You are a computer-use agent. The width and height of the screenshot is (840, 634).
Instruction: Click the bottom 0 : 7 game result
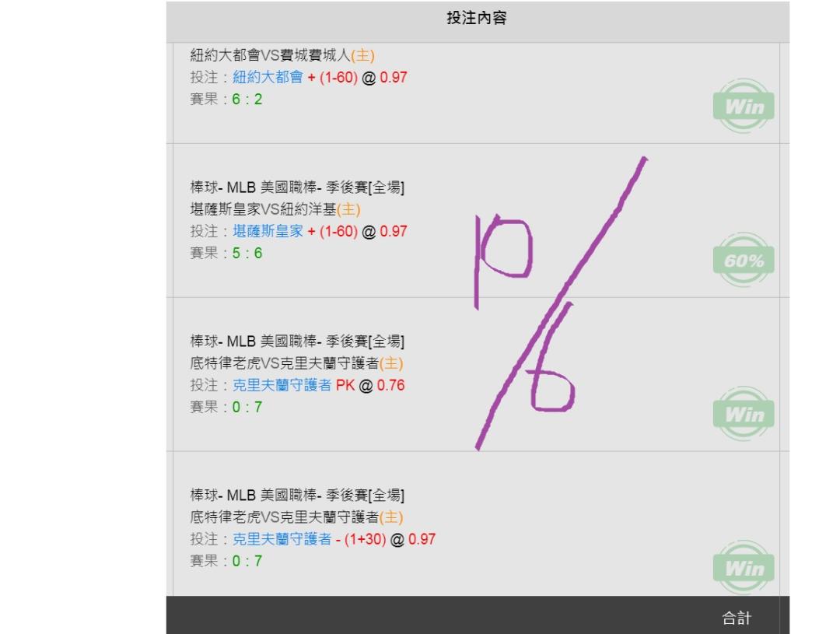click(247, 561)
